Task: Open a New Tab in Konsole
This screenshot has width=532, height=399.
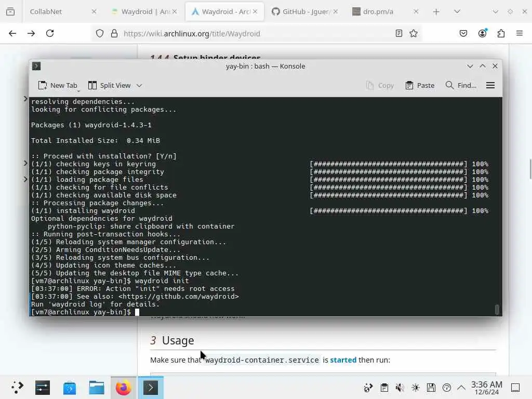Action: pos(58,86)
